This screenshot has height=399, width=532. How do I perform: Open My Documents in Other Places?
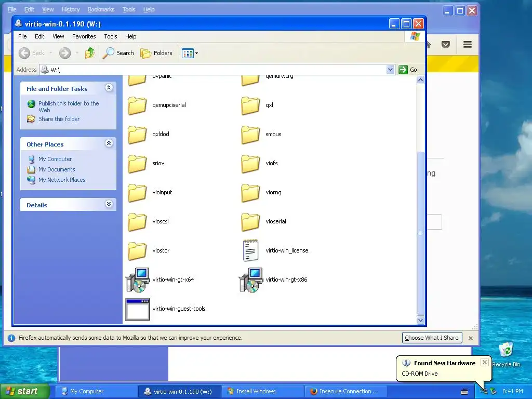coord(57,169)
